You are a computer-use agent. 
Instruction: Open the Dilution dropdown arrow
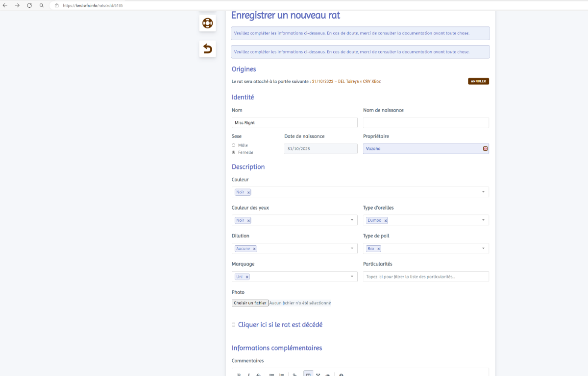coord(352,249)
